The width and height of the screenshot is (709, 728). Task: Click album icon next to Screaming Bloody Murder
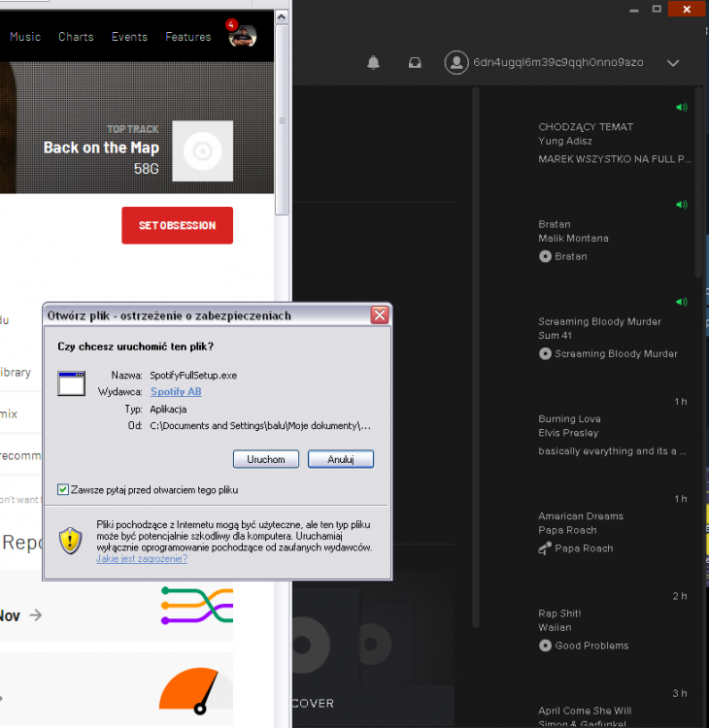click(x=545, y=353)
